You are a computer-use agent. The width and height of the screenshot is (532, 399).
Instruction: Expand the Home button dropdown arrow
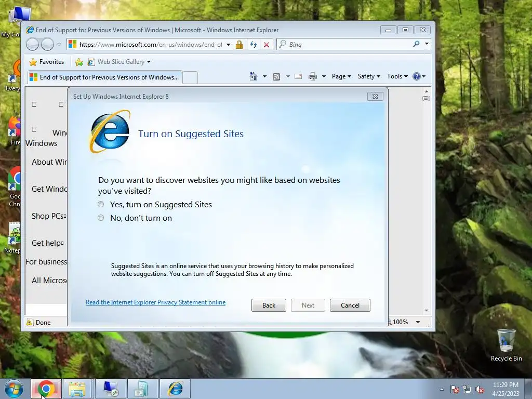click(264, 76)
